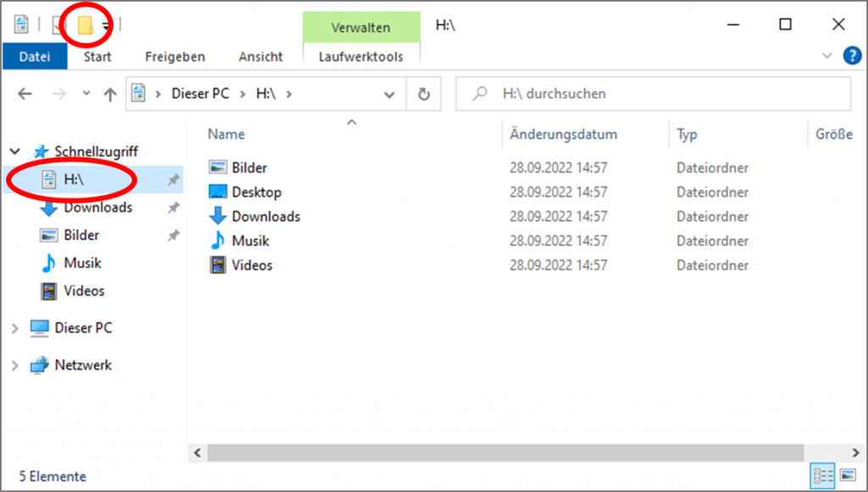Switch to details view icon
This screenshot has height=492, width=868.
[823, 475]
